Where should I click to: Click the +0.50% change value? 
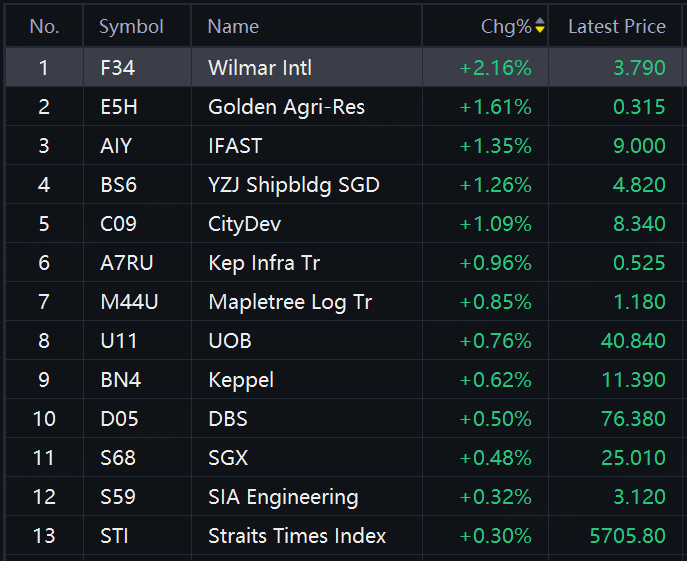[496, 419]
